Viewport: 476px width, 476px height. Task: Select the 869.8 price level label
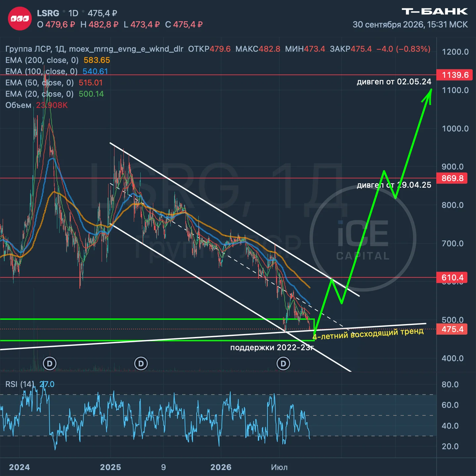(452, 178)
